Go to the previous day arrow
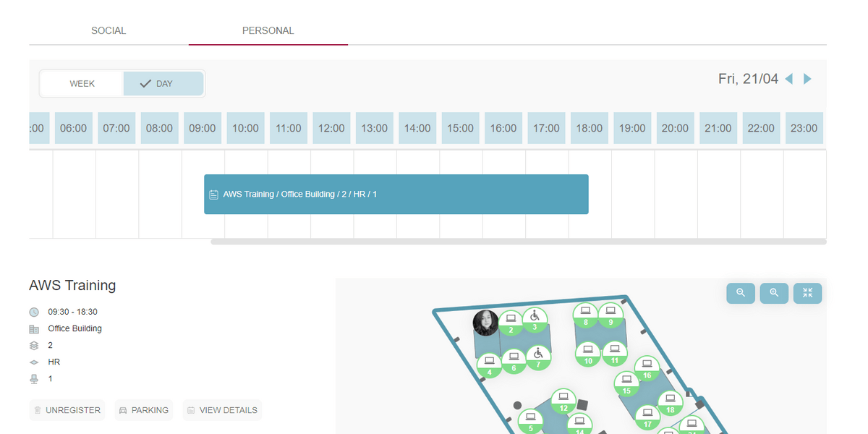 (x=789, y=79)
